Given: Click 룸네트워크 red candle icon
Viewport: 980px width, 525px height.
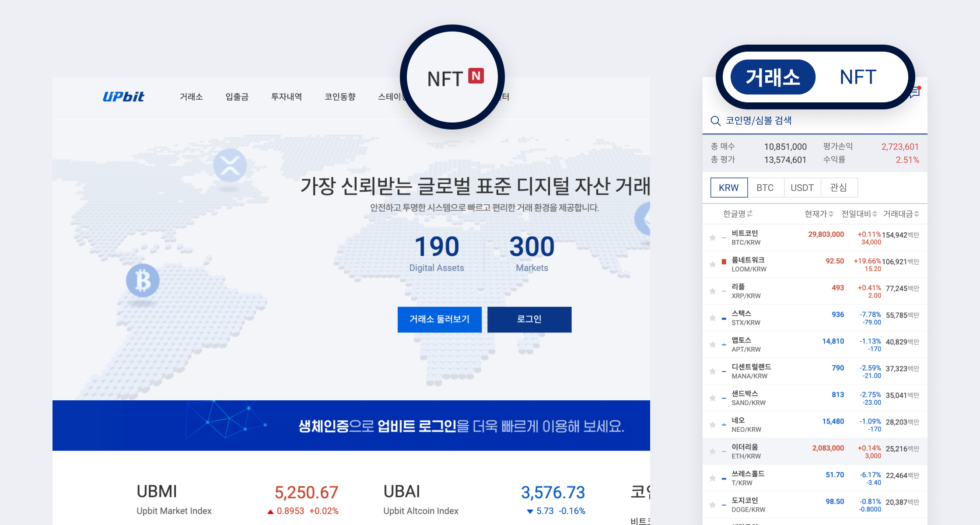Looking at the screenshot, I should pos(724,262).
